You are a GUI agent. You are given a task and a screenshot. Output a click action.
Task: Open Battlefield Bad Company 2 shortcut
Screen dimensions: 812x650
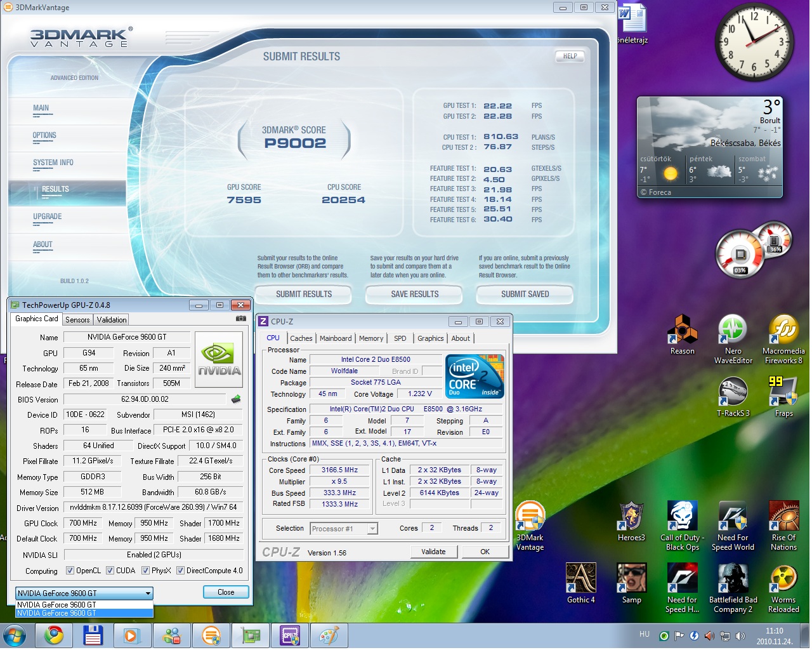click(733, 588)
